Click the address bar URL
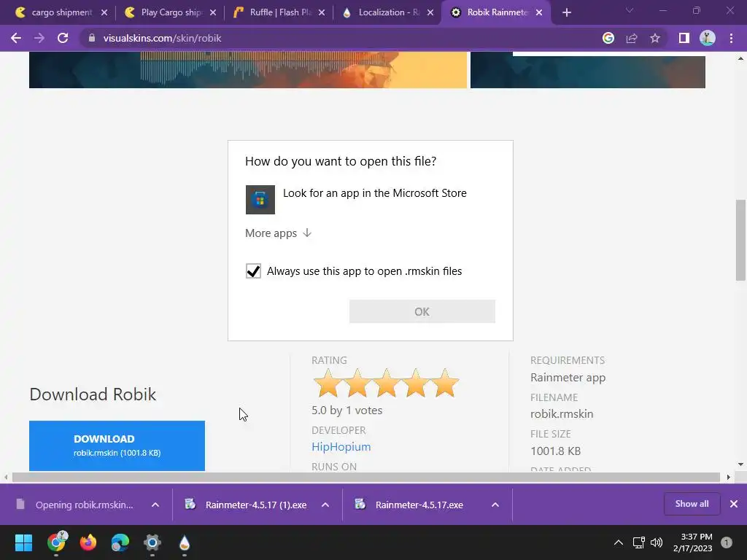The height and width of the screenshot is (560, 747). tap(162, 38)
